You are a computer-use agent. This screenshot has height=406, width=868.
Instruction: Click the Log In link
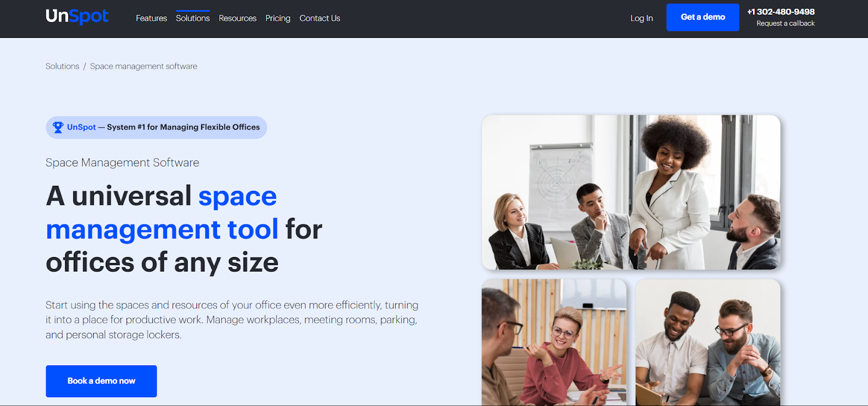tap(641, 18)
